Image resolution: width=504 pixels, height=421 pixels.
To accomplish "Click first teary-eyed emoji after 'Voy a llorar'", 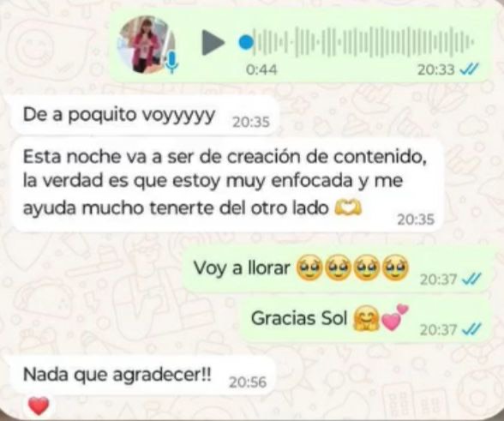I will pyautogui.click(x=309, y=268).
